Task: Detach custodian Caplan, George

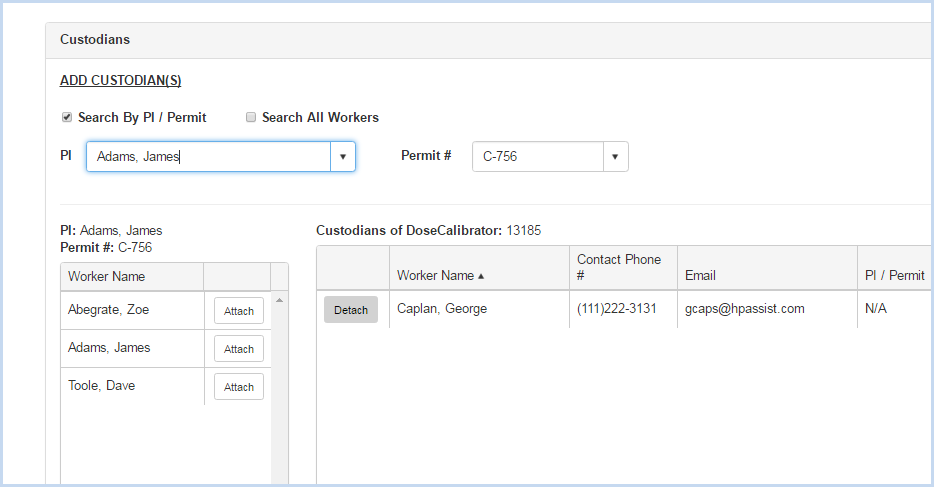Action: point(351,310)
